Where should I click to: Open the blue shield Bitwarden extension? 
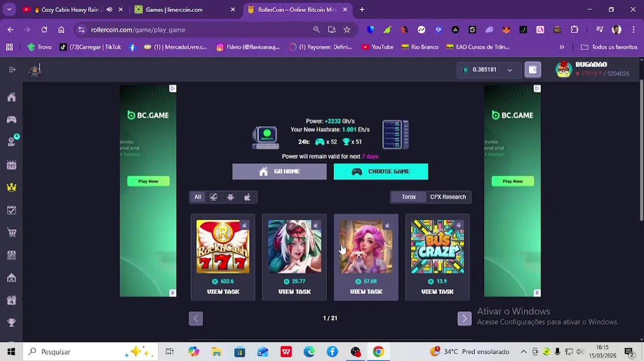370,30
